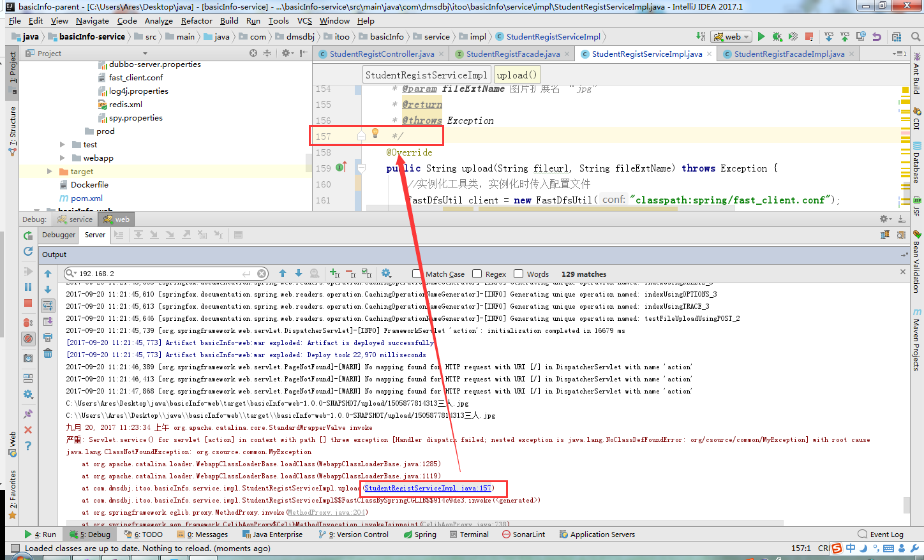Clear the console output with trash icon
Screen dimensions: 924x560
tap(48, 353)
